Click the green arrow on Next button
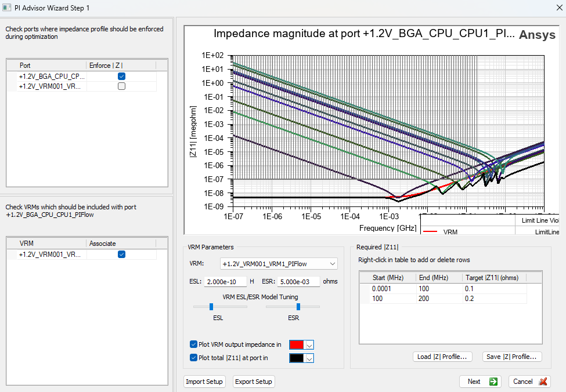The height and width of the screenshot is (392, 566). click(493, 382)
